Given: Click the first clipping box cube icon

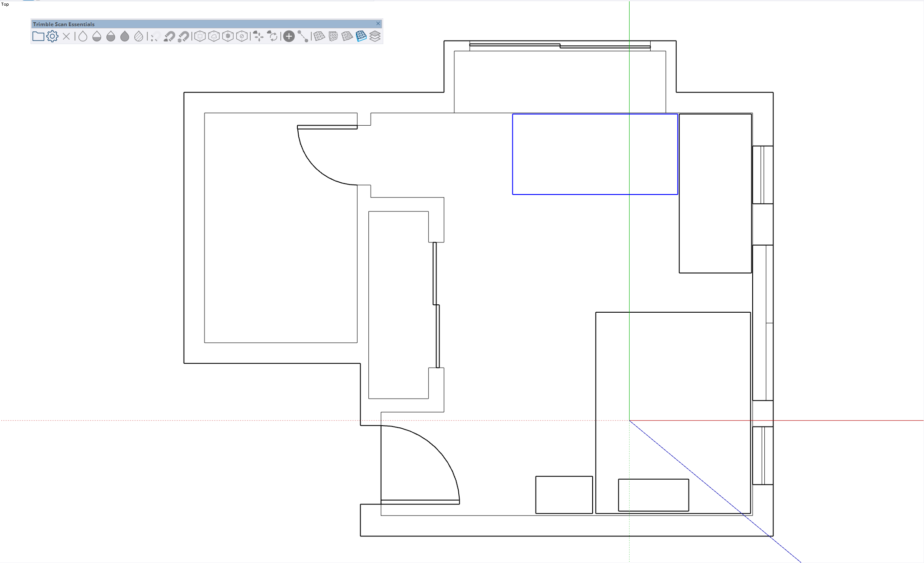Looking at the screenshot, I should point(200,36).
